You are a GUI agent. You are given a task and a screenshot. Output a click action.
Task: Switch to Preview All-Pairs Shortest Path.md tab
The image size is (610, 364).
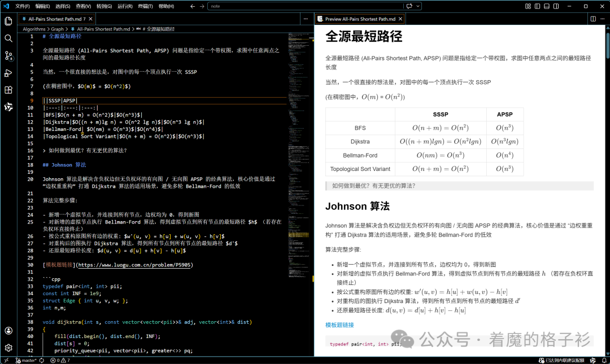[360, 19]
